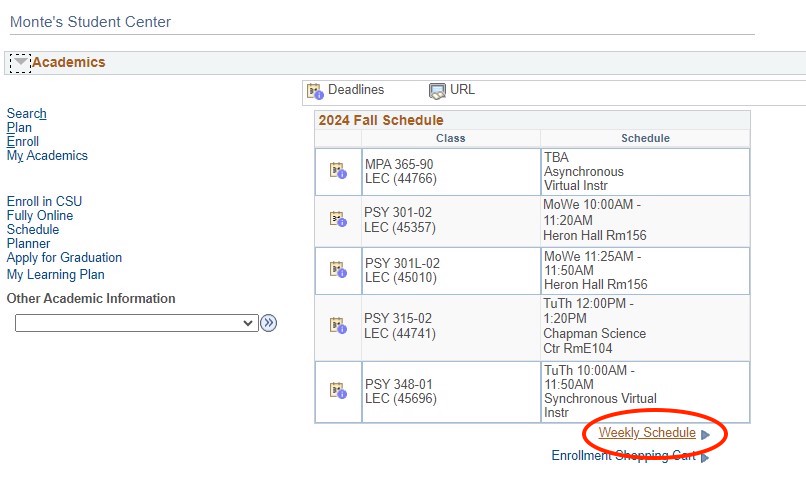
Task: Click Enroll in CSU Fully Online
Action: tap(44, 208)
